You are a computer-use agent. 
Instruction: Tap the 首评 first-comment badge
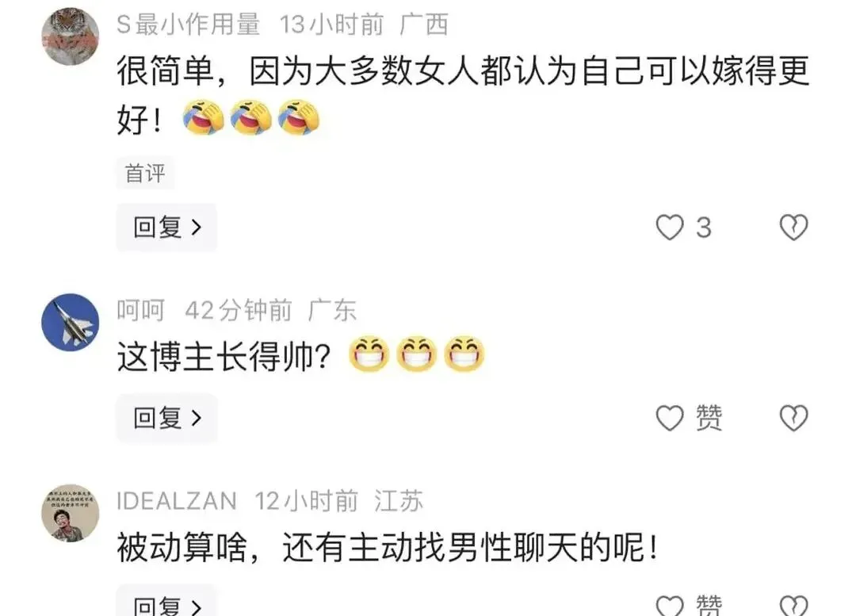coord(145,173)
